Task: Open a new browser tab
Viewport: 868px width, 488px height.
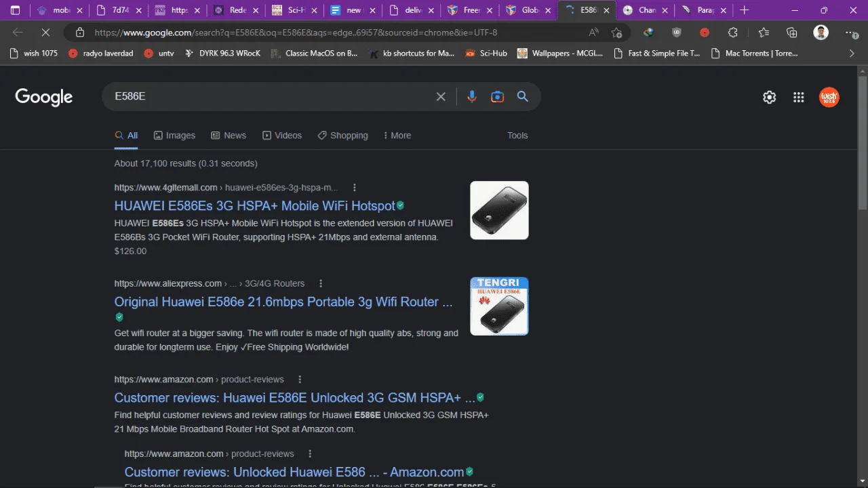Action: tap(745, 10)
